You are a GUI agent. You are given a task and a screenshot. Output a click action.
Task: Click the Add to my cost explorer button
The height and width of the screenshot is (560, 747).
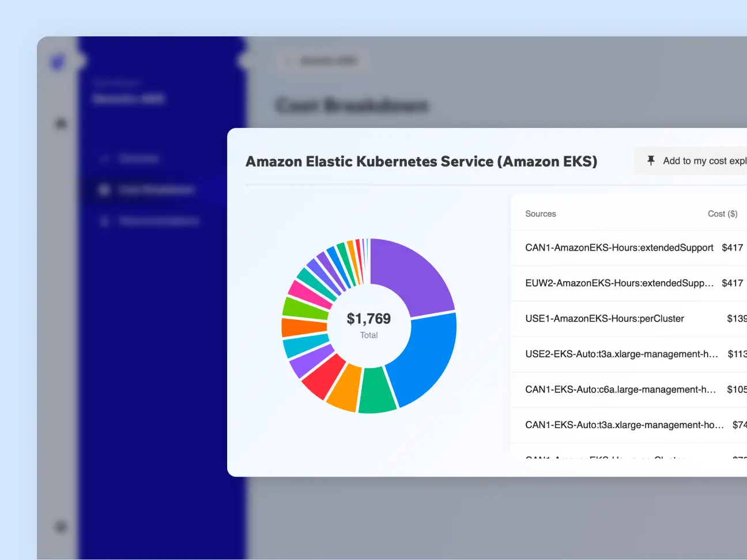[691, 161]
